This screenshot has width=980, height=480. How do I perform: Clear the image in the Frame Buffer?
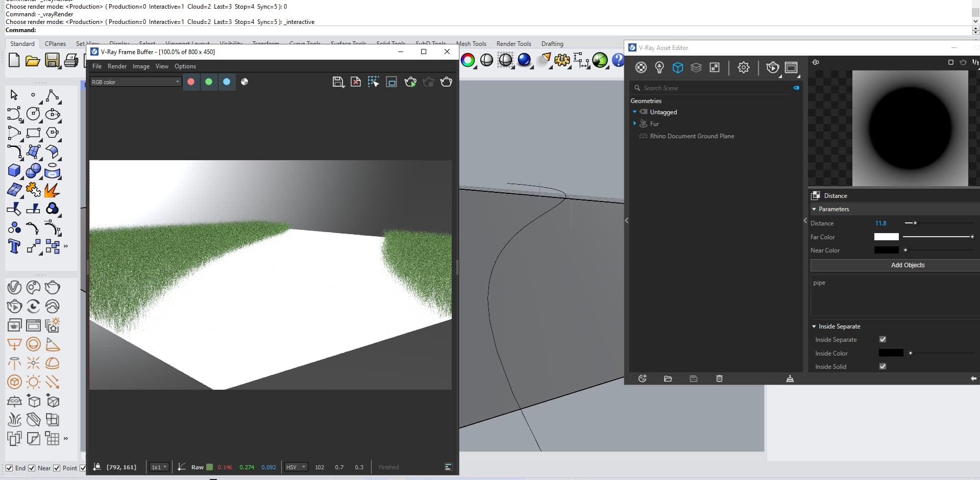(356, 82)
